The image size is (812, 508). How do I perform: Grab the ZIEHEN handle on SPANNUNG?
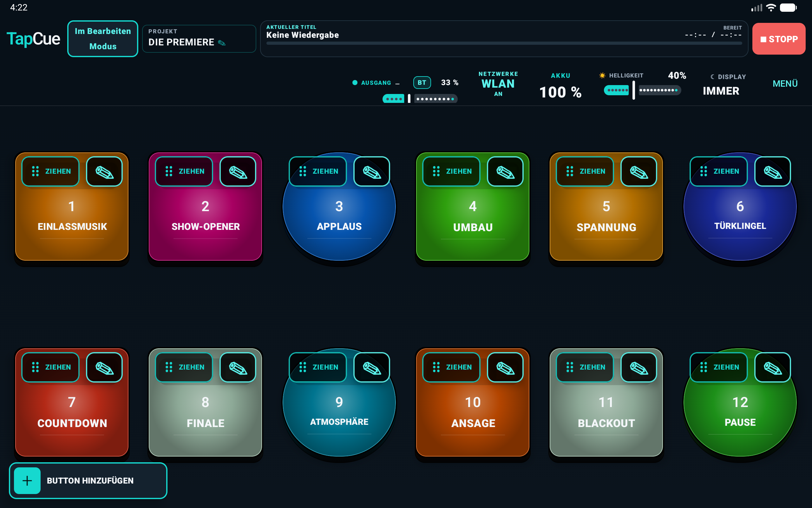point(585,171)
